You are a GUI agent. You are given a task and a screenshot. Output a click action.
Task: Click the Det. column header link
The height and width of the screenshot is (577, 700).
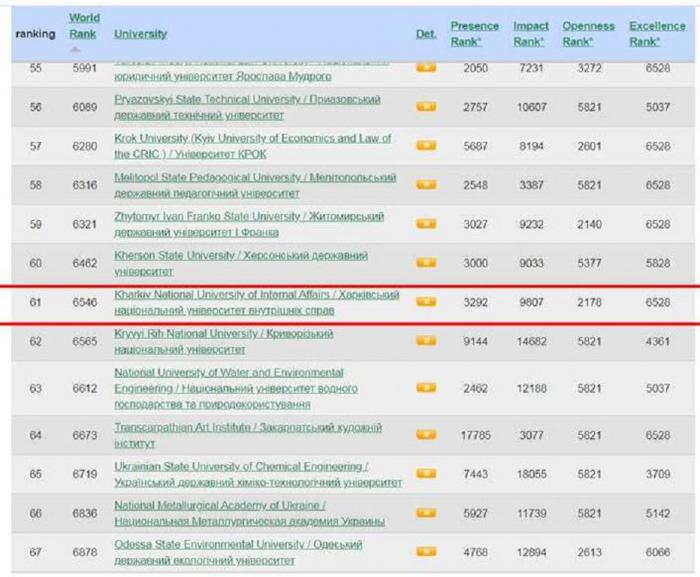[x=426, y=34]
